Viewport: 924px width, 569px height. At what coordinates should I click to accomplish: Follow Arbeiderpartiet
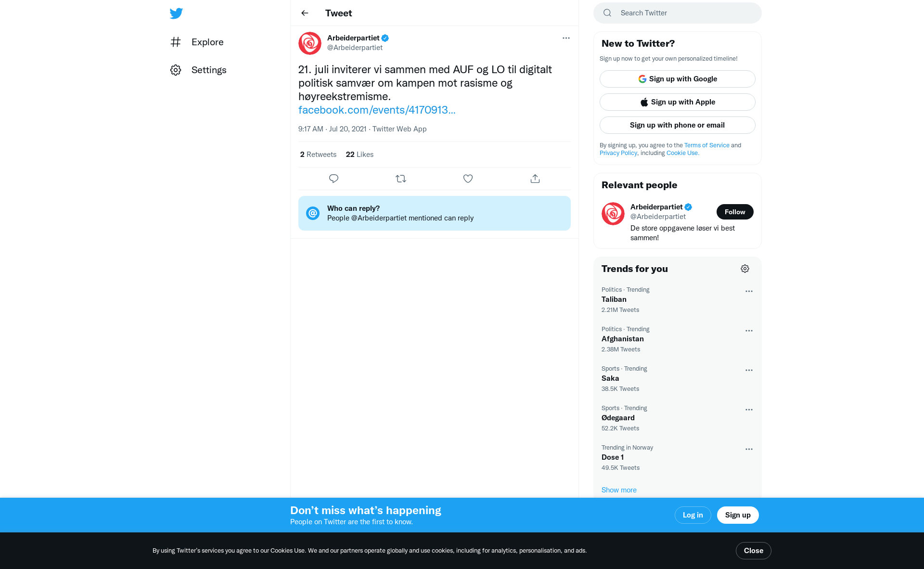(x=735, y=212)
